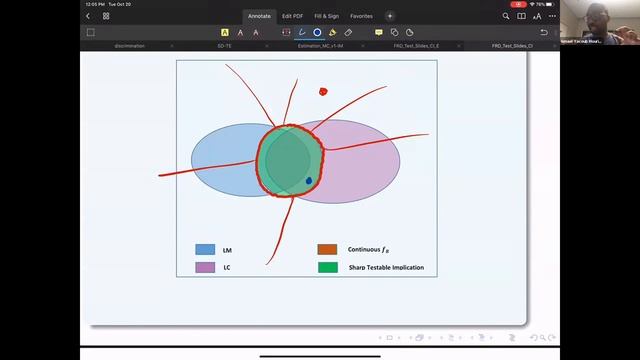
Task: Close the SD-TE document tab
Action: (x=267, y=46)
